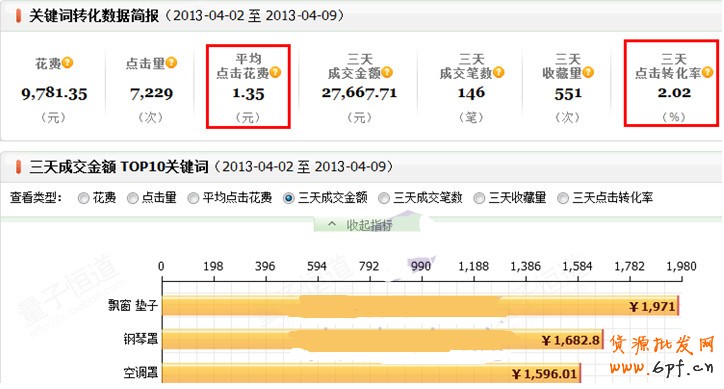Open the www.6pf.cn watermark link
This screenshot has height=389, width=724.
tap(661, 366)
